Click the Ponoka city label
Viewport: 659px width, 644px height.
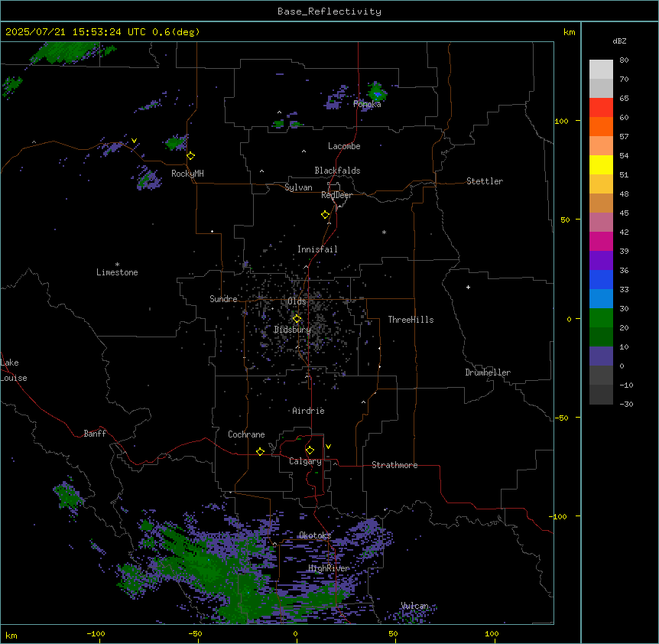(x=367, y=104)
